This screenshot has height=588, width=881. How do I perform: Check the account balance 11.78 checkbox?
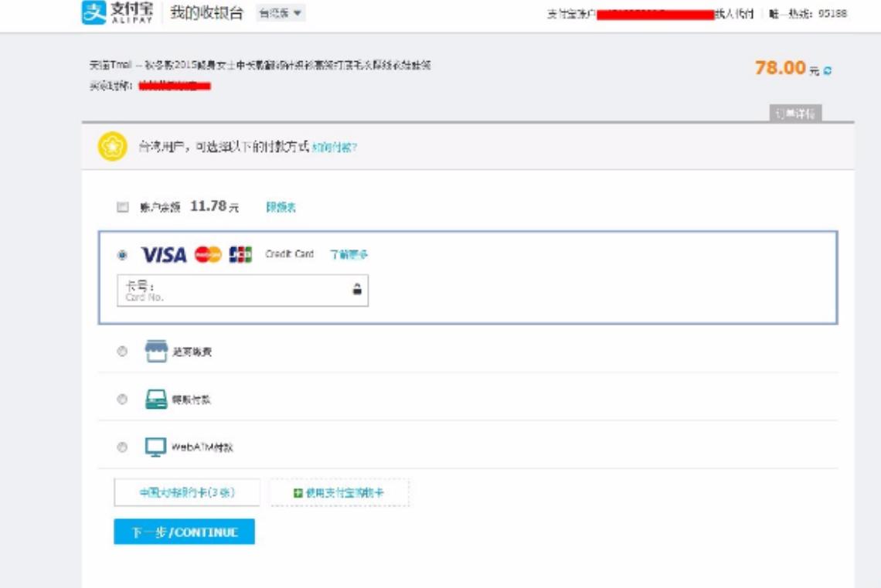pos(122,206)
